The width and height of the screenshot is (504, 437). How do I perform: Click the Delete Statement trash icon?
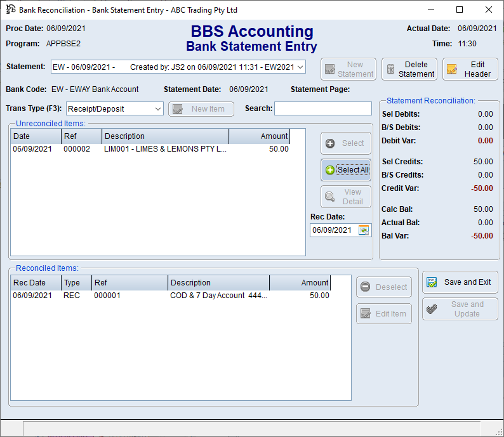(391, 70)
